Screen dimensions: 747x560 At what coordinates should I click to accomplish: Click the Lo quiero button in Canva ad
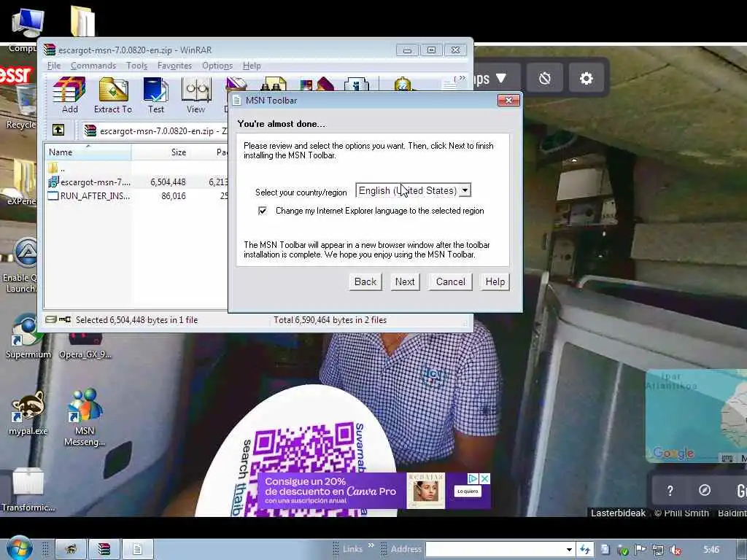coord(468,491)
